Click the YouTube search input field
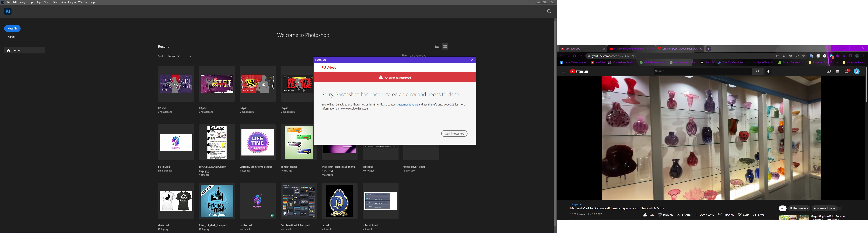This screenshot has width=868, height=233. pyautogui.click(x=702, y=71)
